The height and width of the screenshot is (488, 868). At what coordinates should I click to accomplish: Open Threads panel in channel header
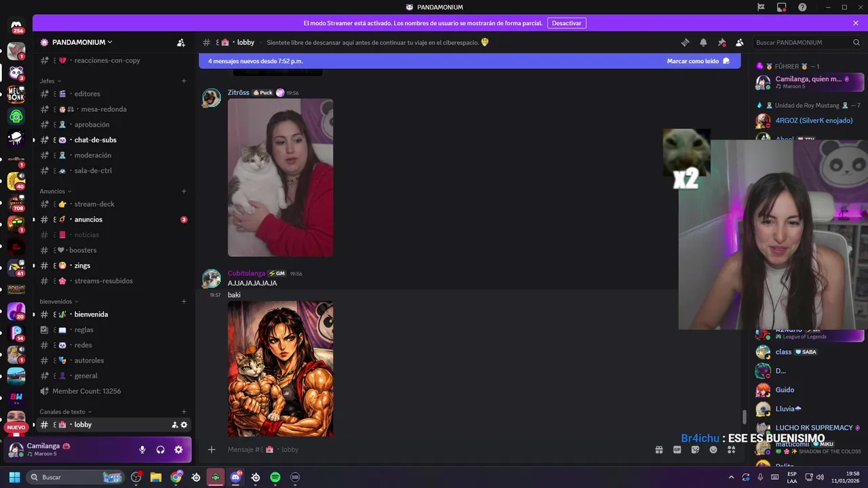(x=685, y=42)
